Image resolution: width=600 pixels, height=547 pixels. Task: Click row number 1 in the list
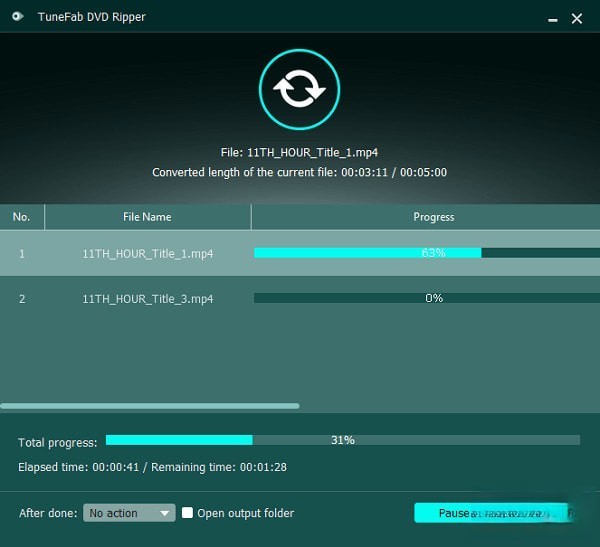click(22, 254)
